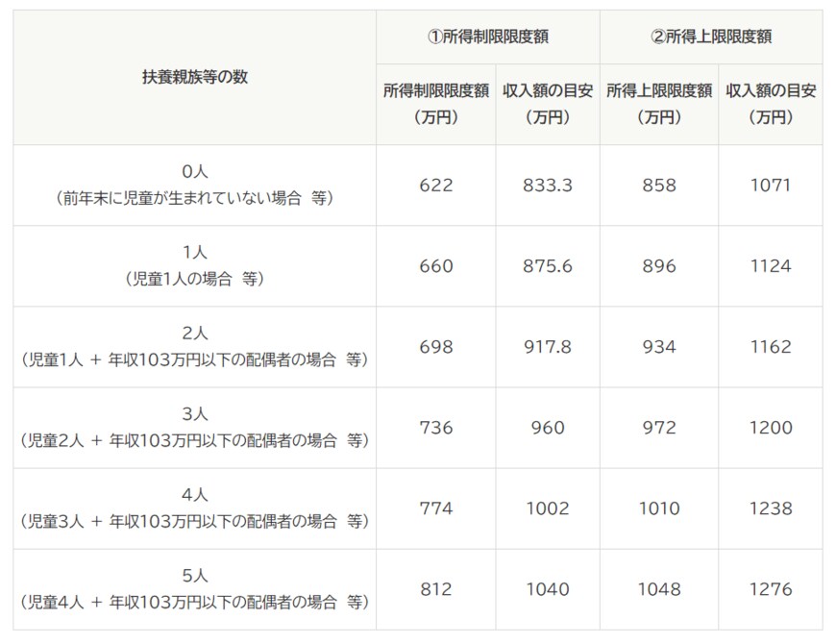Click the cell containing 917.8
The width and height of the screenshot is (836, 644).
pyautogui.click(x=548, y=347)
